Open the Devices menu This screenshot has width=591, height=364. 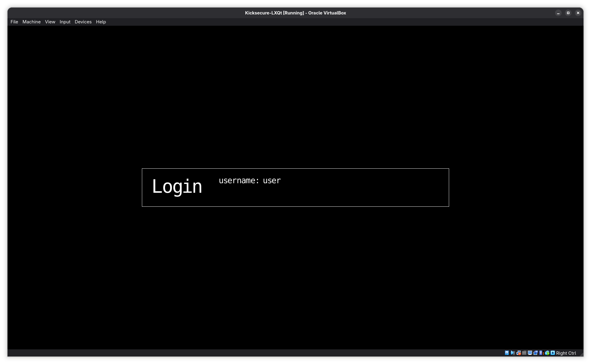click(83, 22)
